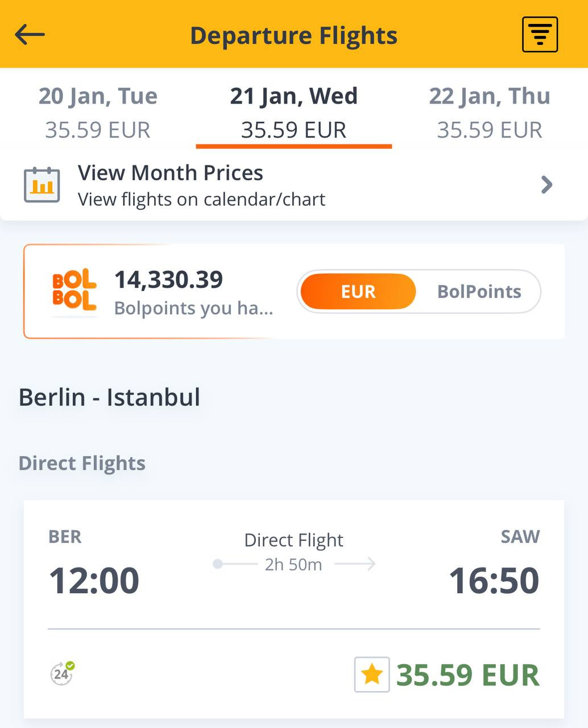Viewport: 588px width, 728px height.
Task: Open the flight filter icon
Action: pos(540,35)
